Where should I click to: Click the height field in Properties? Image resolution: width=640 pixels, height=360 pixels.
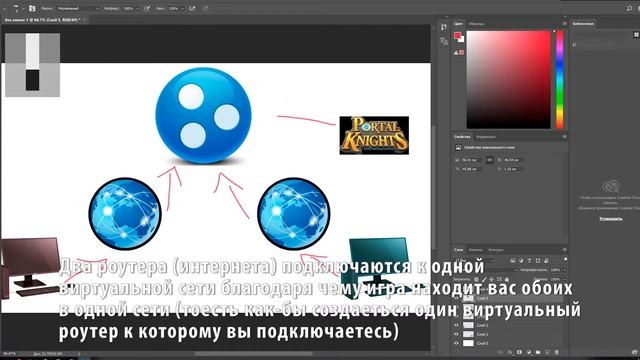(513, 160)
